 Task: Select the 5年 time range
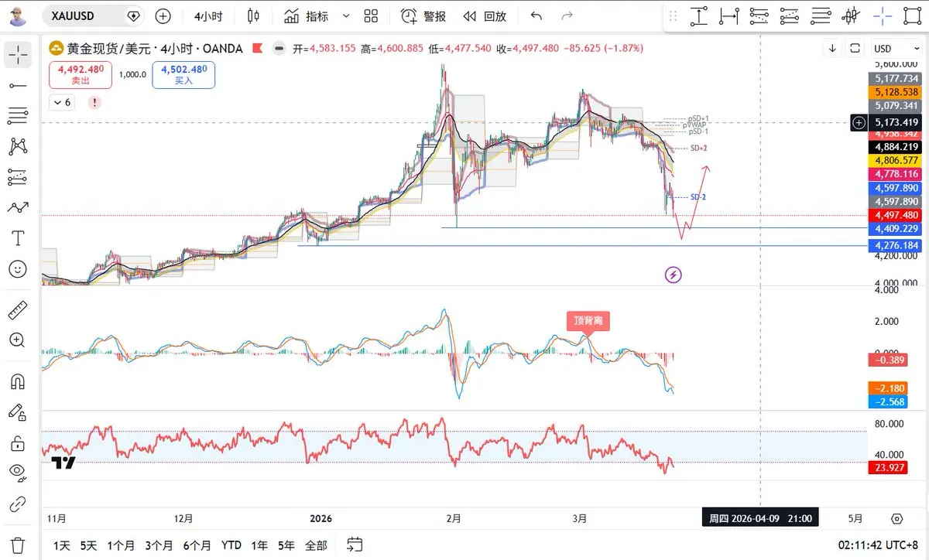(x=286, y=545)
